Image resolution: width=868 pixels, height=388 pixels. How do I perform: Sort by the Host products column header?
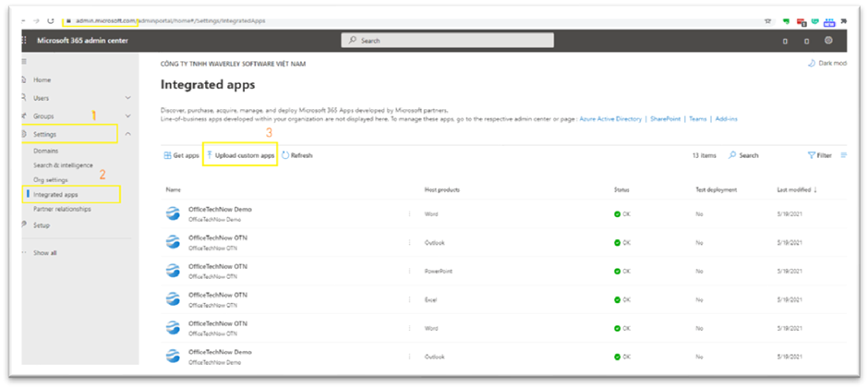point(441,190)
